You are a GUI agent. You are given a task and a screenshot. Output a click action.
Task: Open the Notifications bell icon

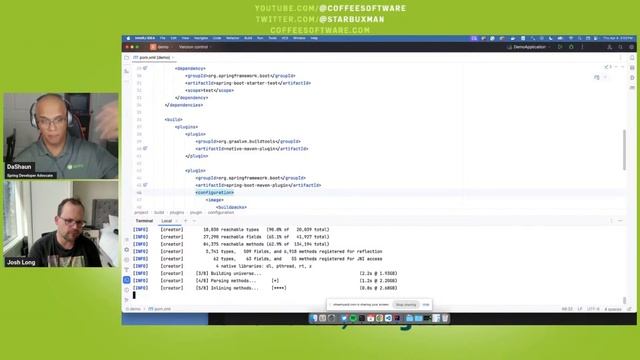click(632, 58)
